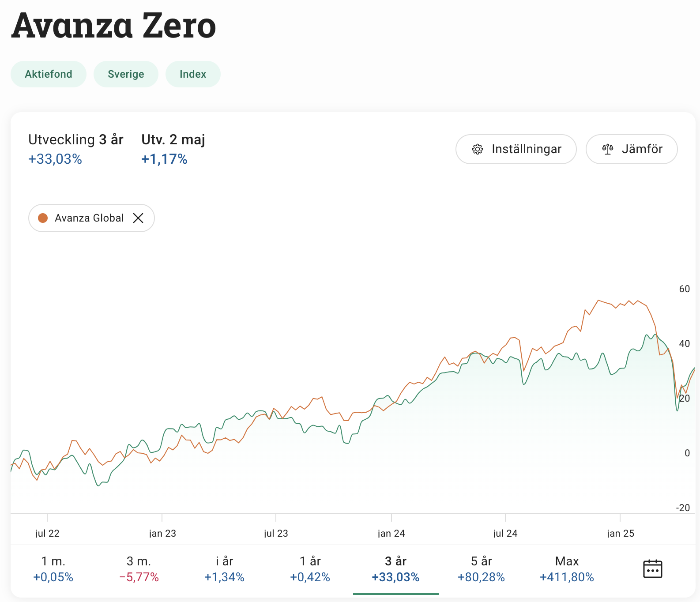Select the 1 m. time period

pyautogui.click(x=53, y=569)
